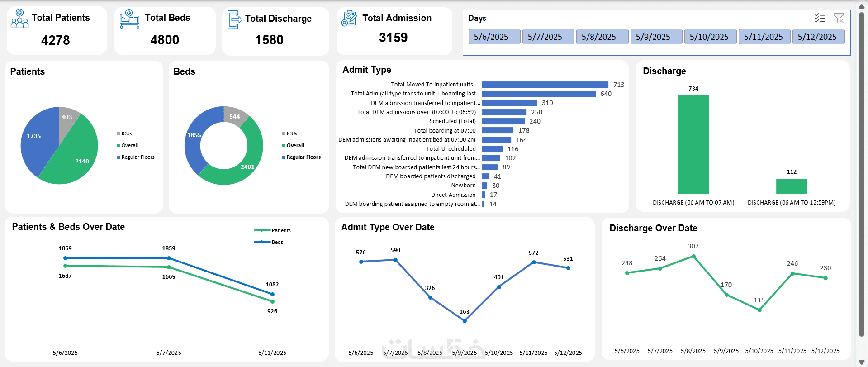Click the vertical scrollbar thumb
The height and width of the screenshot is (367, 868).
[861, 174]
